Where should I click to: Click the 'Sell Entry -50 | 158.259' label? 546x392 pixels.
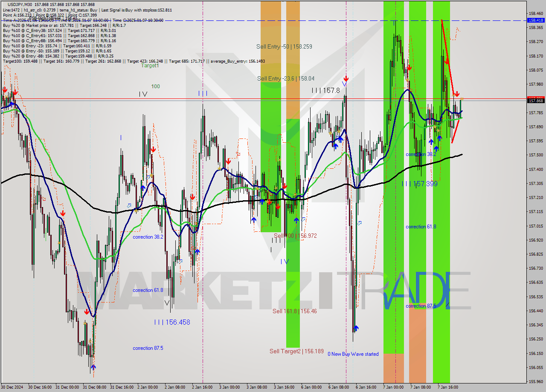(x=285, y=46)
